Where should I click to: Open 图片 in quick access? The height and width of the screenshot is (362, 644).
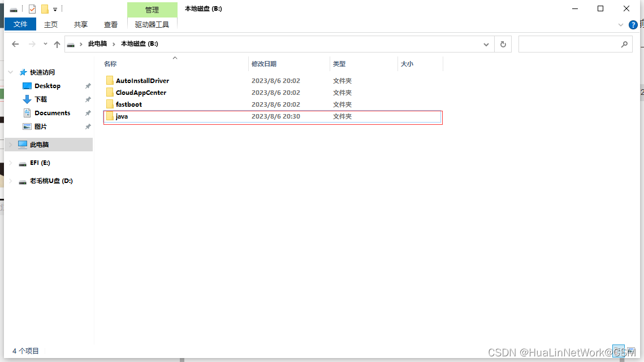40,127
